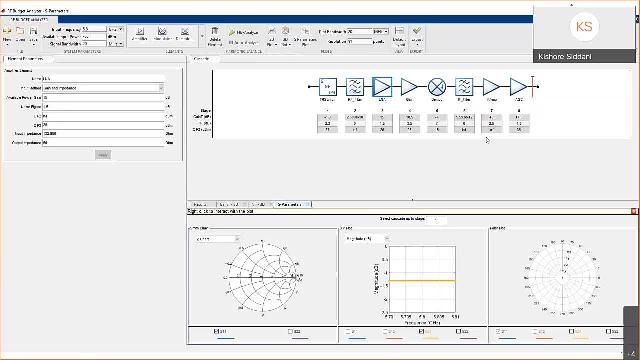Select the highlighted stage 3 amplifier block
640x360 pixels.
[382, 87]
